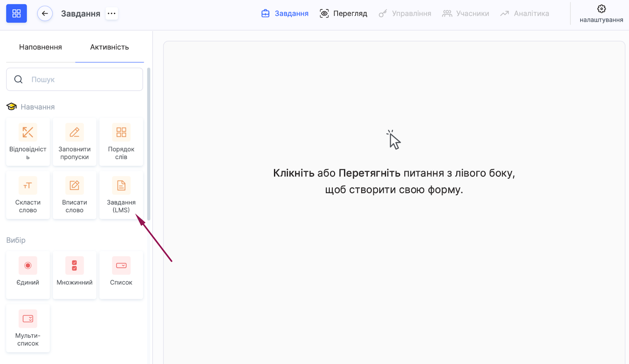Open the three-dots menu beside Завдання
Screen dimensions: 629x364
112,13
